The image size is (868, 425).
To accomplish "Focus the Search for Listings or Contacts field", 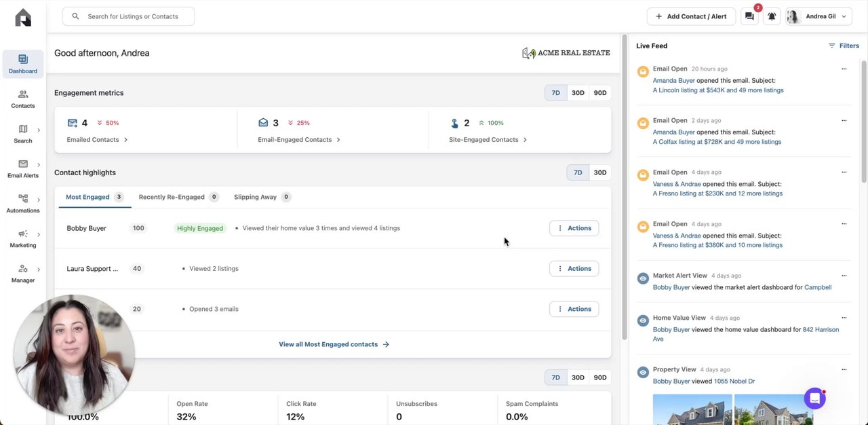I will (x=133, y=16).
